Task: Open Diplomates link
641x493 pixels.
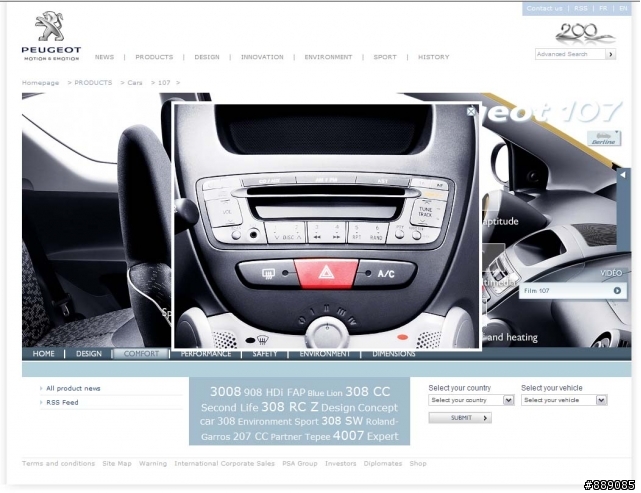Action: 383,464
